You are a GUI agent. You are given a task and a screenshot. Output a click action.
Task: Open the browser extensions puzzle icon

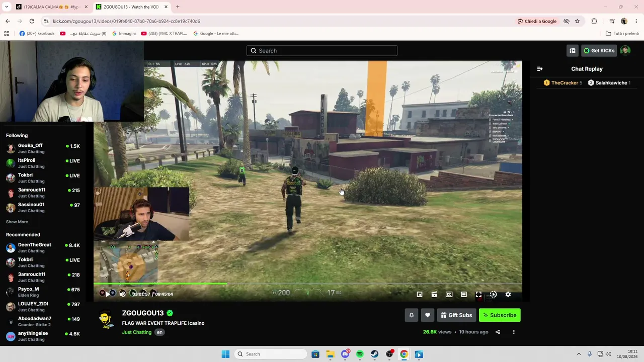point(594,21)
